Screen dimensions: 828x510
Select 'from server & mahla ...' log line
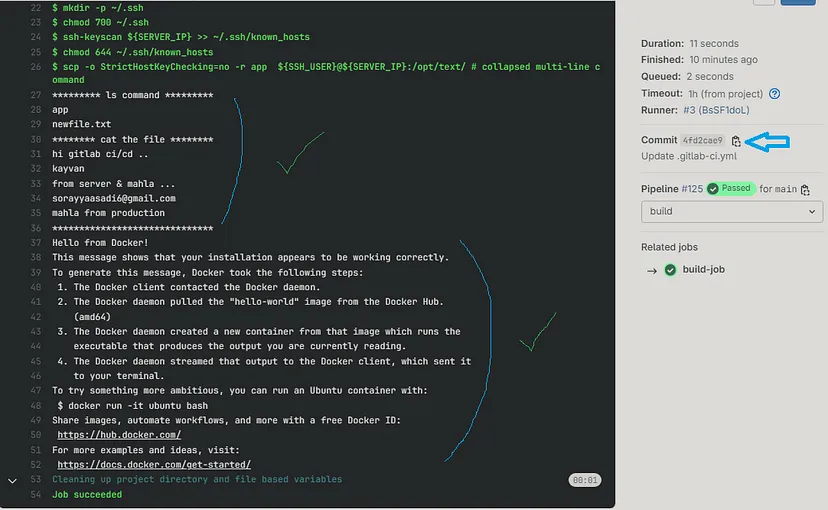114,184
